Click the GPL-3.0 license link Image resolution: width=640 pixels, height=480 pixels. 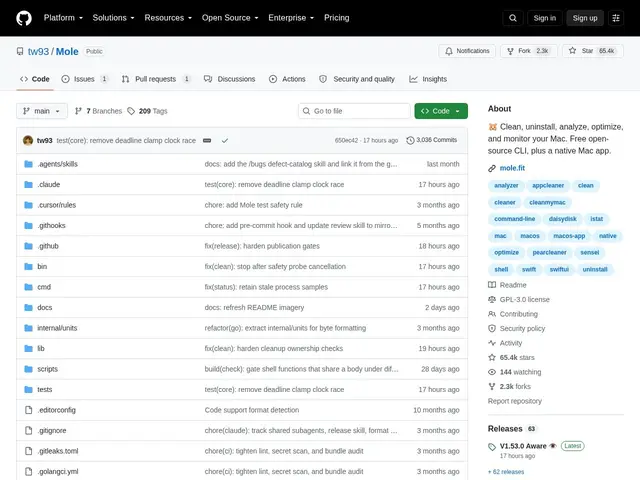(x=524, y=300)
